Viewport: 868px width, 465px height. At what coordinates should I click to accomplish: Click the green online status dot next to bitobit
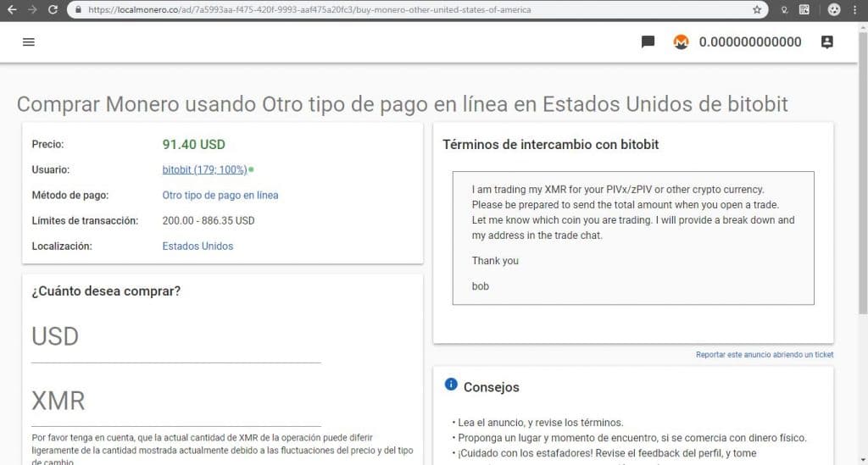(x=251, y=169)
